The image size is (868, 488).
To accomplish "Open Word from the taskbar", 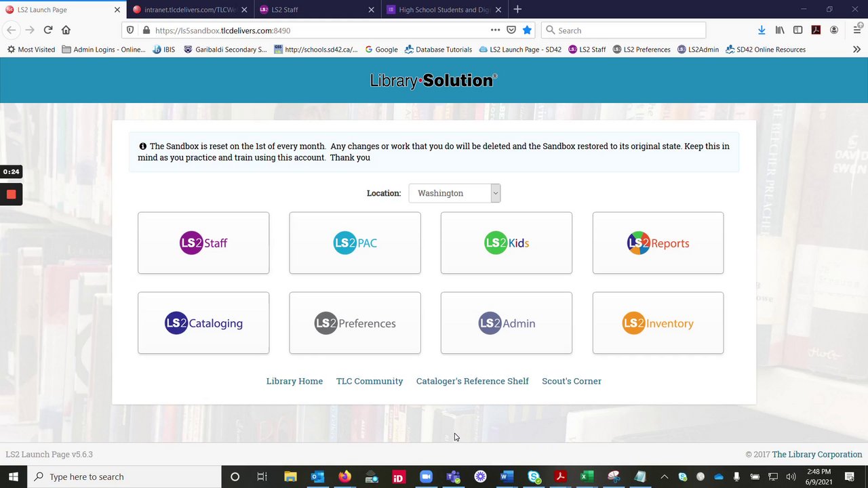I will (x=507, y=476).
